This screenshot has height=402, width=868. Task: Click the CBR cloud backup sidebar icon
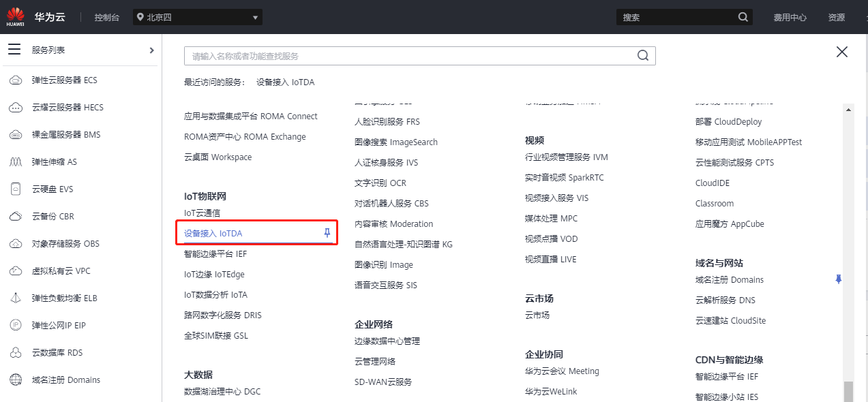click(x=15, y=217)
